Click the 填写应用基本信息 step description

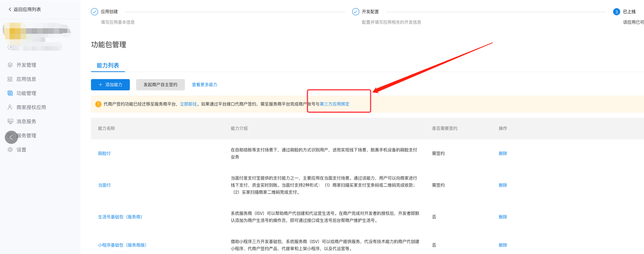pos(118,22)
